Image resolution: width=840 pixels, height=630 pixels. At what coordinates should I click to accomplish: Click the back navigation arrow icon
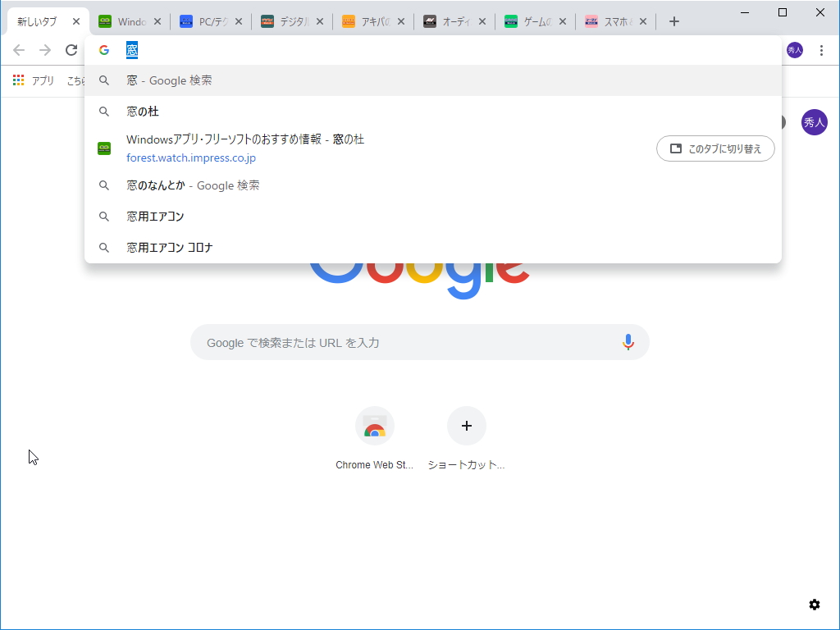[x=19, y=50]
